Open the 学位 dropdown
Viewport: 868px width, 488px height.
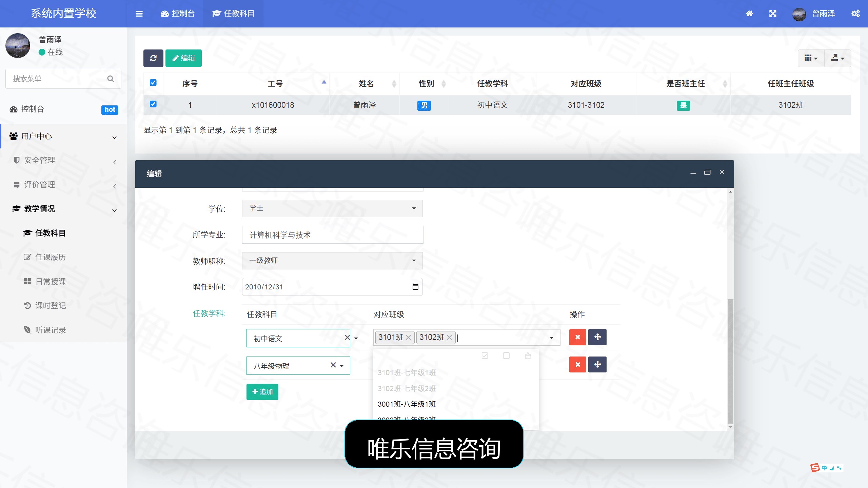pyautogui.click(x=332, y=208)
